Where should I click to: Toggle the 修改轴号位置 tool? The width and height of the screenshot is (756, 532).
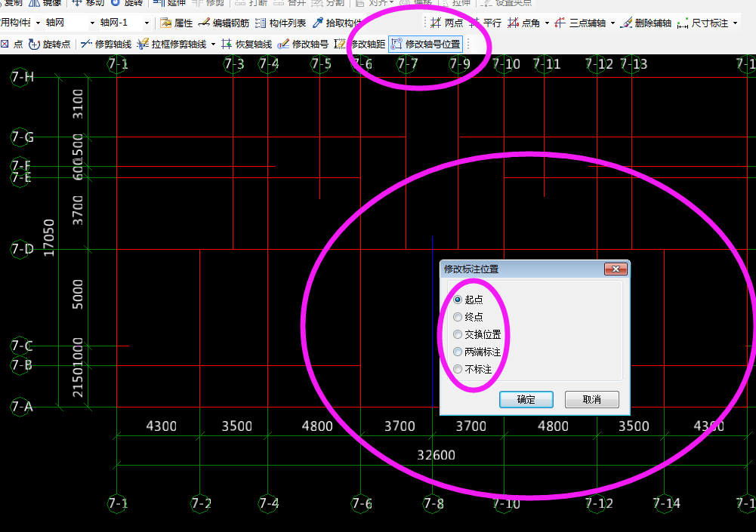click(426, 45)
